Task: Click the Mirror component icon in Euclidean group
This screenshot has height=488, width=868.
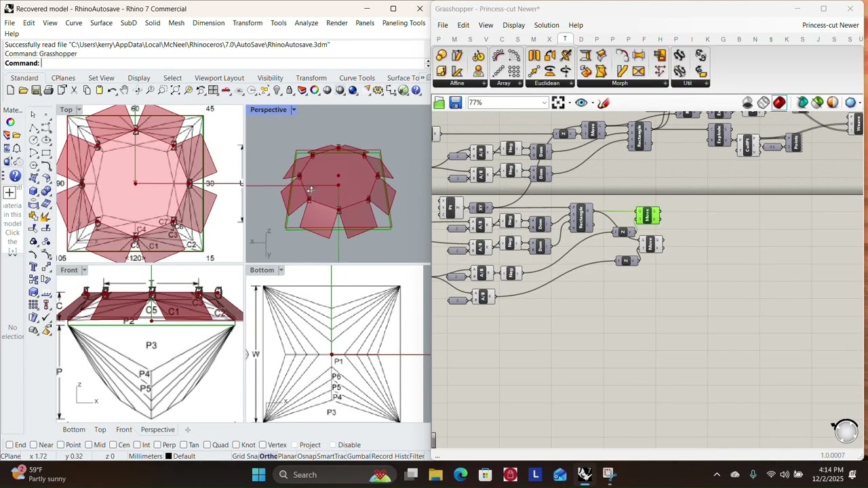Action: pyautogui.click(x=534, y=55)
